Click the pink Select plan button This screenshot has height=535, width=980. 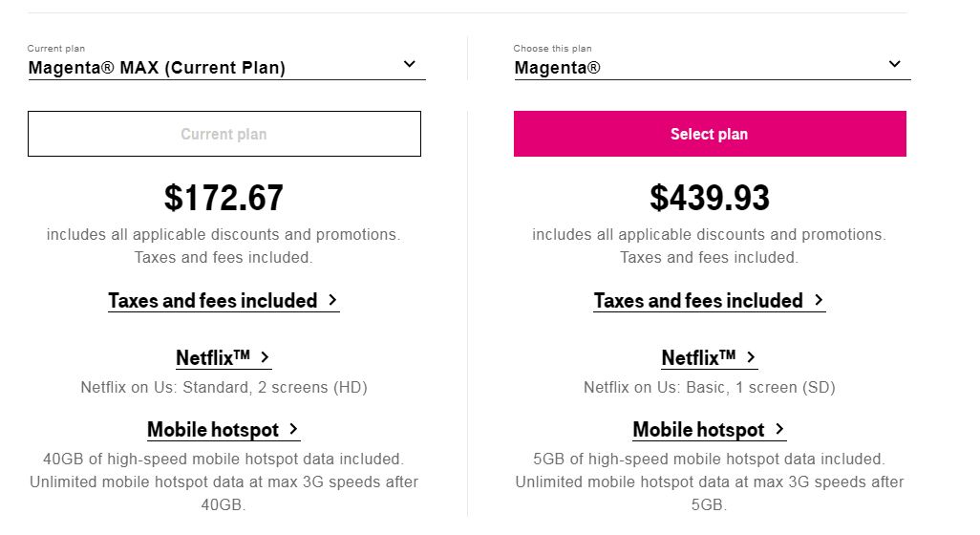[x=710, y=134]
